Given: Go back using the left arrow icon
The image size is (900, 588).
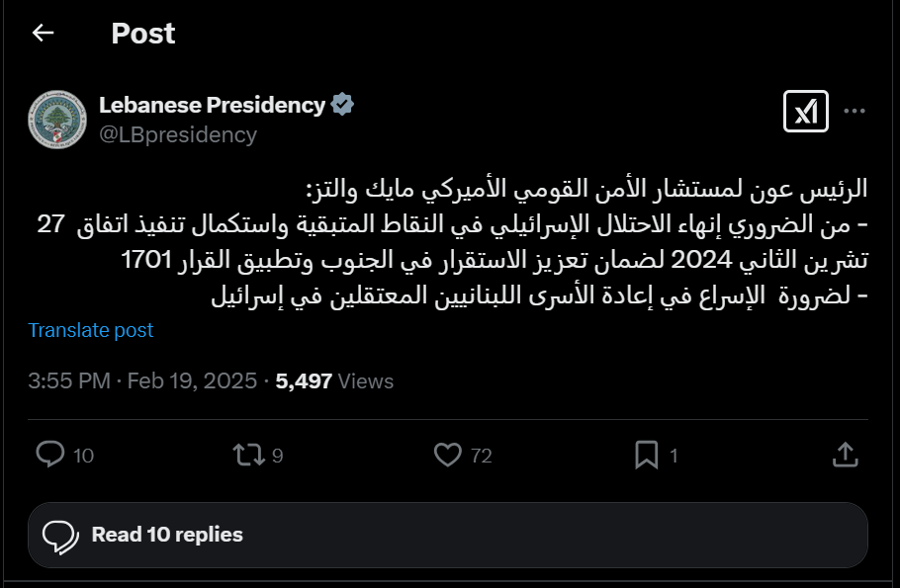Looking at the screenshot, I should click(x=44, y=33).
